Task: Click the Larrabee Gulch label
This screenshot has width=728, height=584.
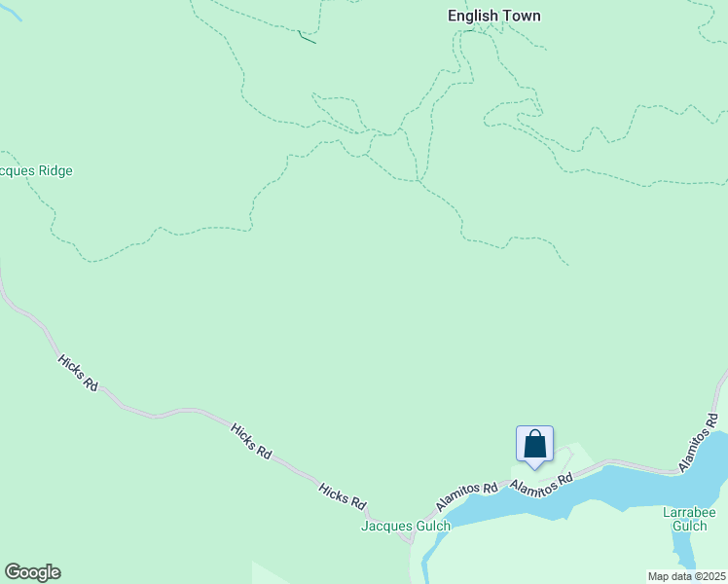Action: pos(689,518)
